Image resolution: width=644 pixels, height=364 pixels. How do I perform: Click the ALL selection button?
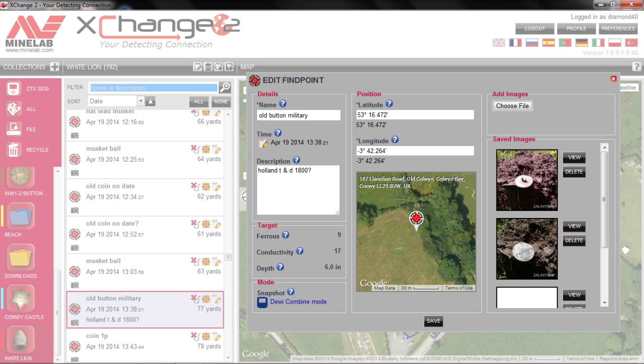coord(199,101)
